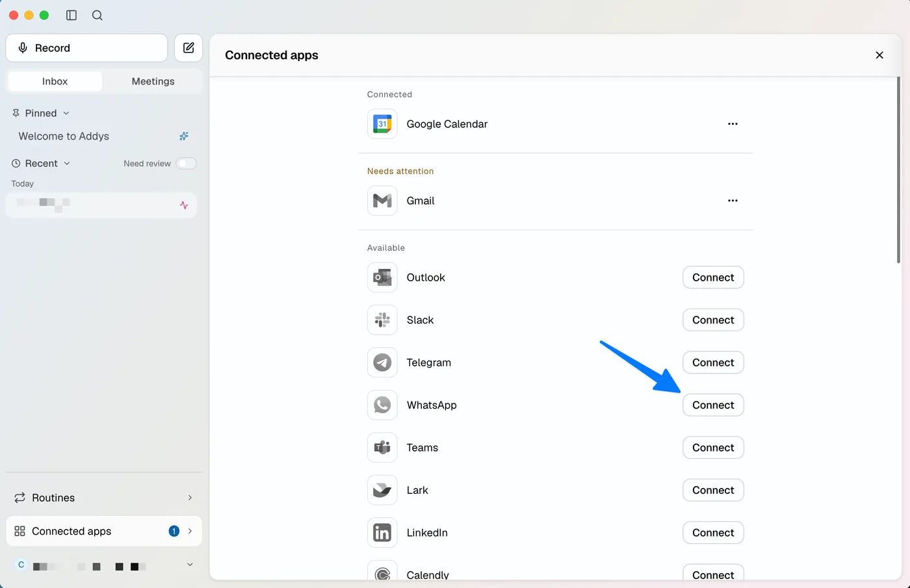
Task: Start recording with the Record button
Action: click(86, 48)
